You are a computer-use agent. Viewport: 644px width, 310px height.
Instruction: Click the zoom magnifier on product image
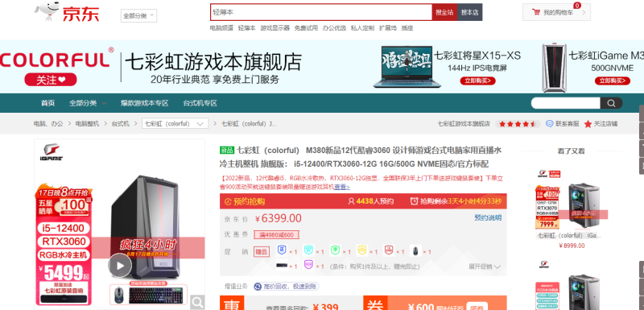[x=197, y=302]
